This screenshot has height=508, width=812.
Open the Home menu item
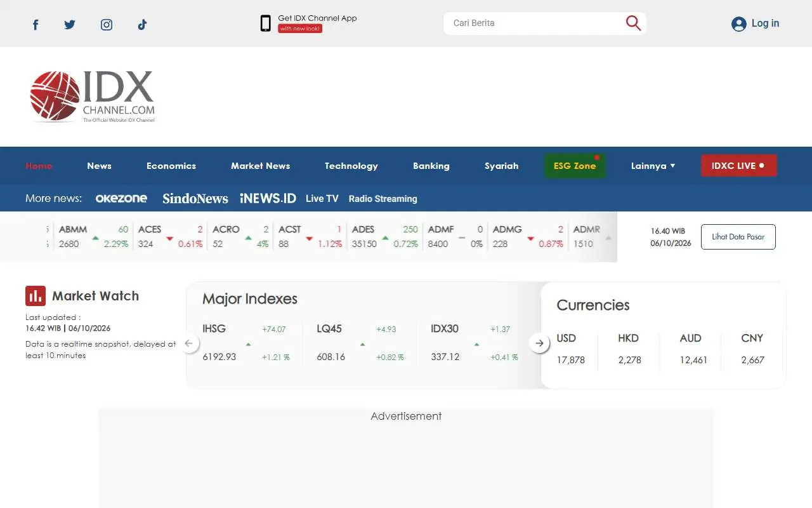coord(39,166)
